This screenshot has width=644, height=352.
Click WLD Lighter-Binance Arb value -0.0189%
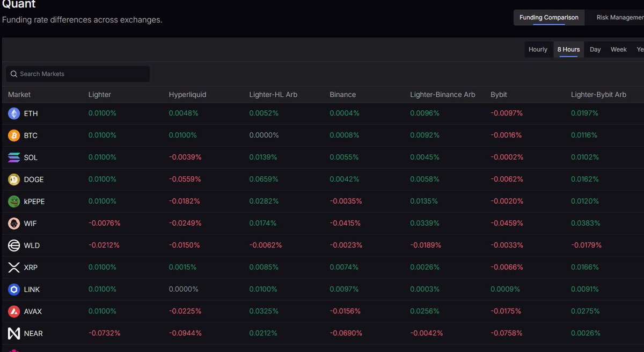click(x=426, y=245)
